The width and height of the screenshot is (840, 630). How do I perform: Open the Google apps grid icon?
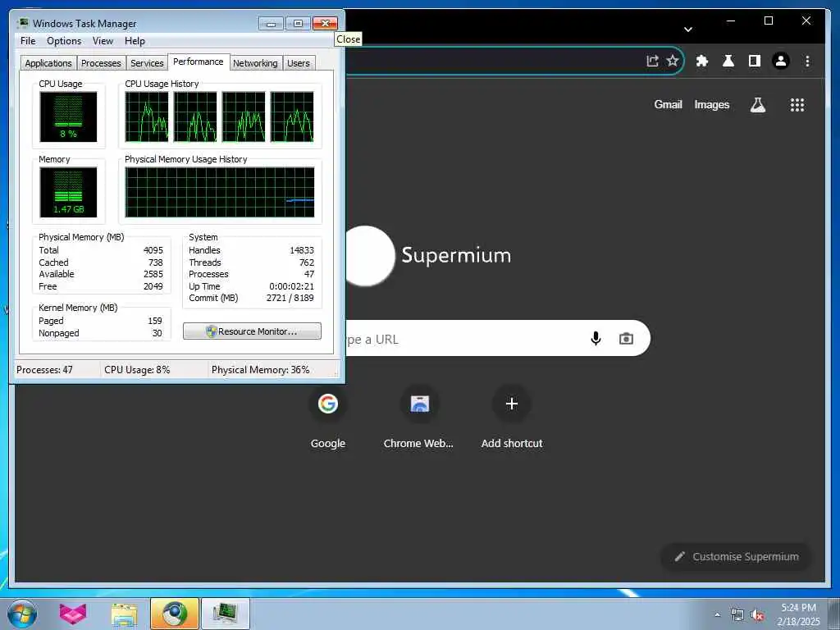797,105
